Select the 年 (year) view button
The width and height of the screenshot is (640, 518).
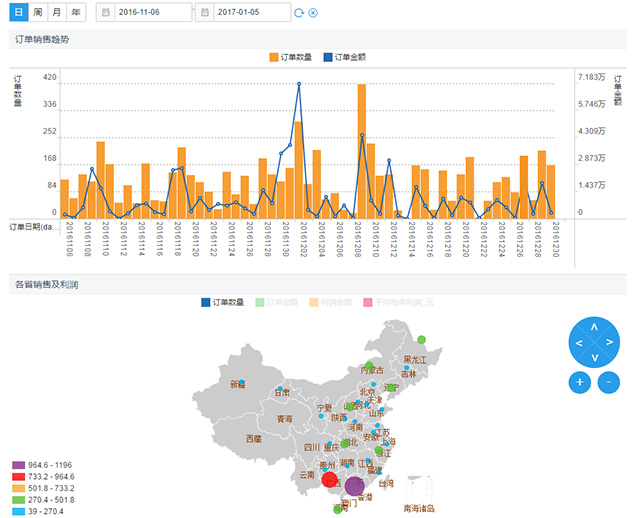coord(76,12)
